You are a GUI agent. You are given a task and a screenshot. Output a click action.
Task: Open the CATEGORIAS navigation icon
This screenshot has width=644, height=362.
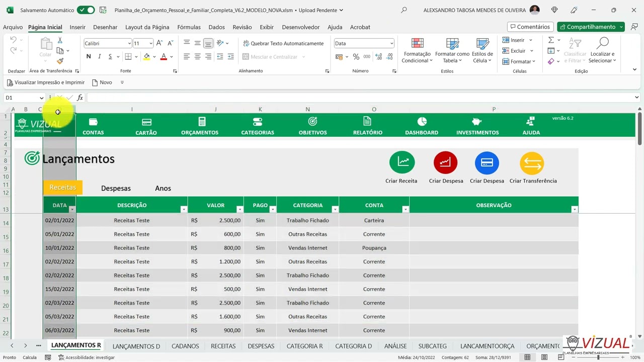258,122
